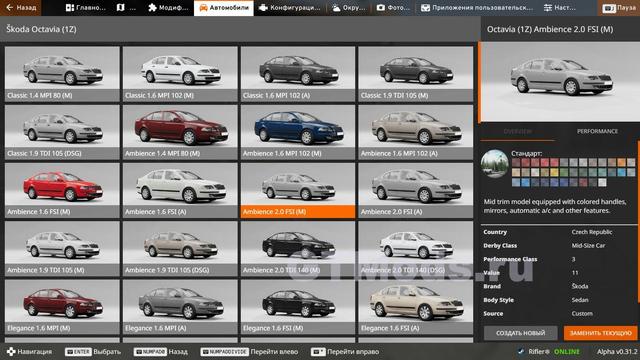Select Elegance 1.6 FSI (M) black car
The width and height of the screenshot is (640, 360).
[x=298, y=307]
